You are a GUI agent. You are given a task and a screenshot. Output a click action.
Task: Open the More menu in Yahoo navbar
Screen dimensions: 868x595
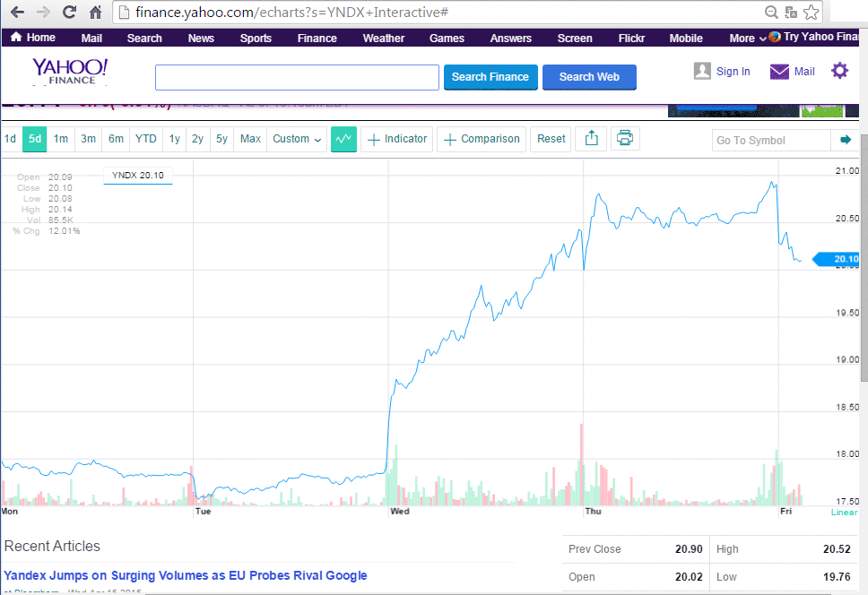point(748,39)
